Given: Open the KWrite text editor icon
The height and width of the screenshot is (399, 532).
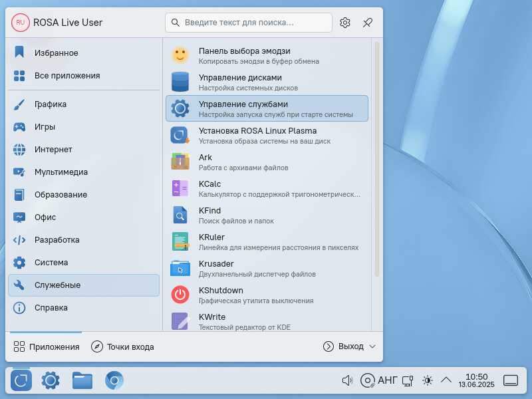Looking at the screenshot, I should pyautogui.click(x=180, y=321).
